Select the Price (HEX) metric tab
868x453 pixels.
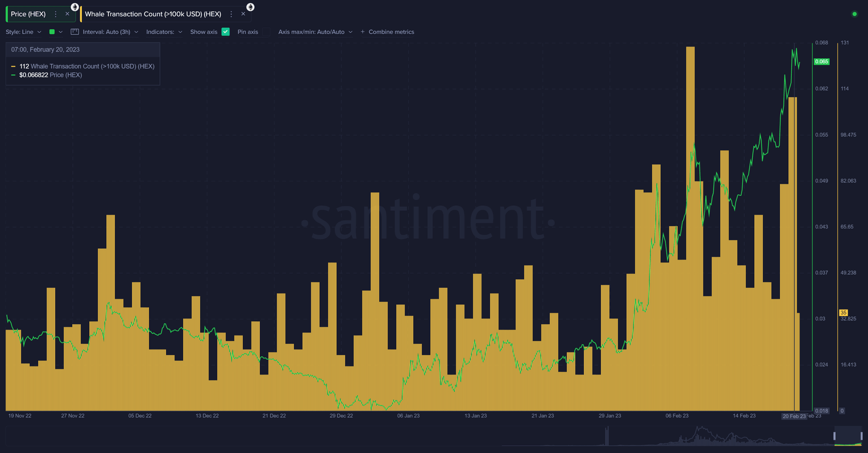[x=28, y=14]
